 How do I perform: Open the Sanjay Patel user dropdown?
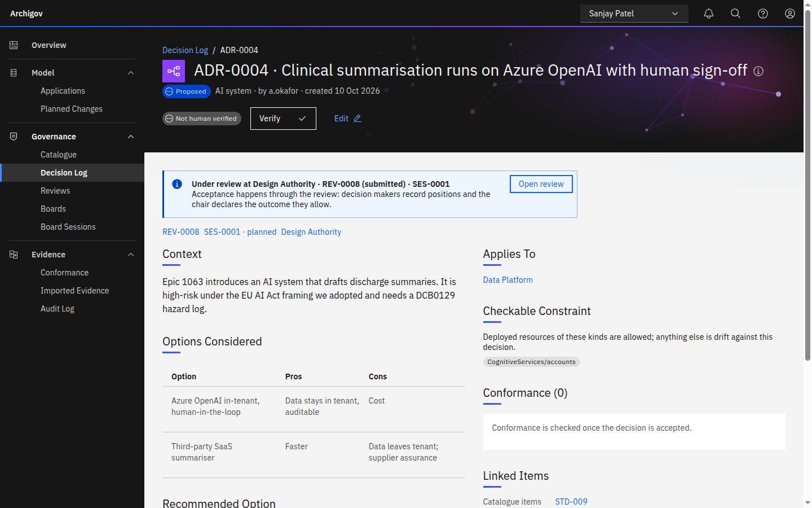tap(634, 14)
